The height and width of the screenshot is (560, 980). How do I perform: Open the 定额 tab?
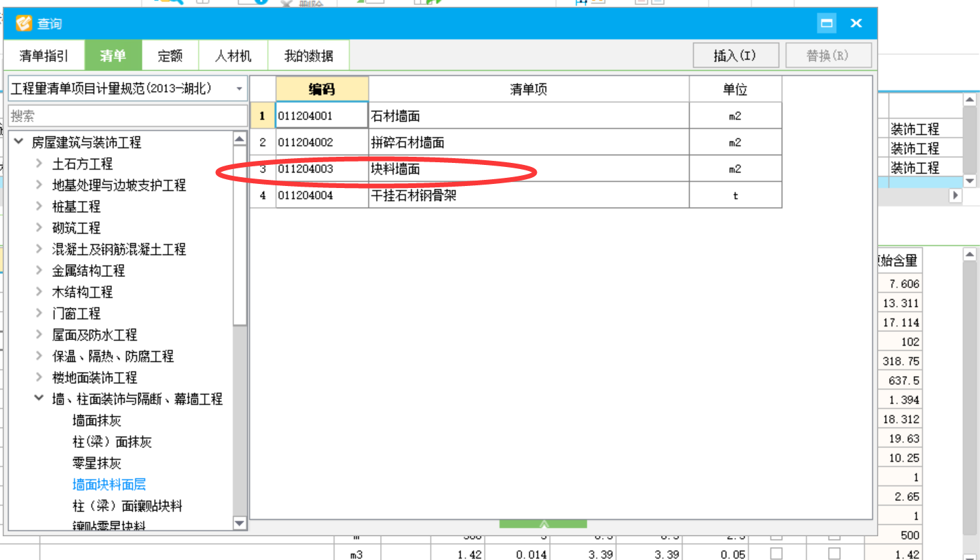pyautogui.click(x=170, y=56)
